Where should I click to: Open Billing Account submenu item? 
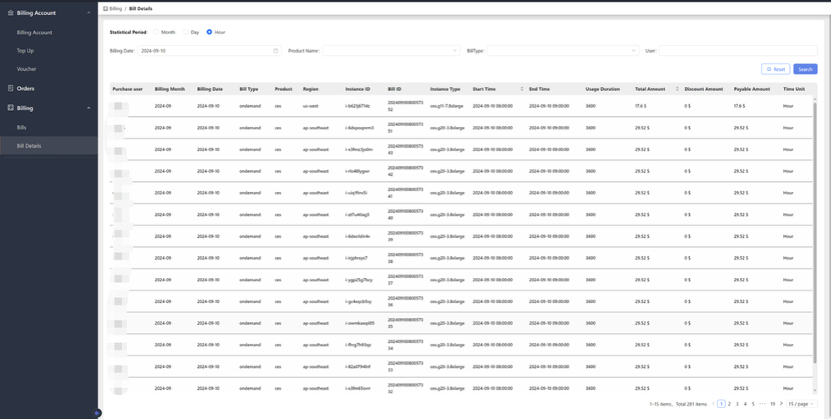[x=34, y=32]
